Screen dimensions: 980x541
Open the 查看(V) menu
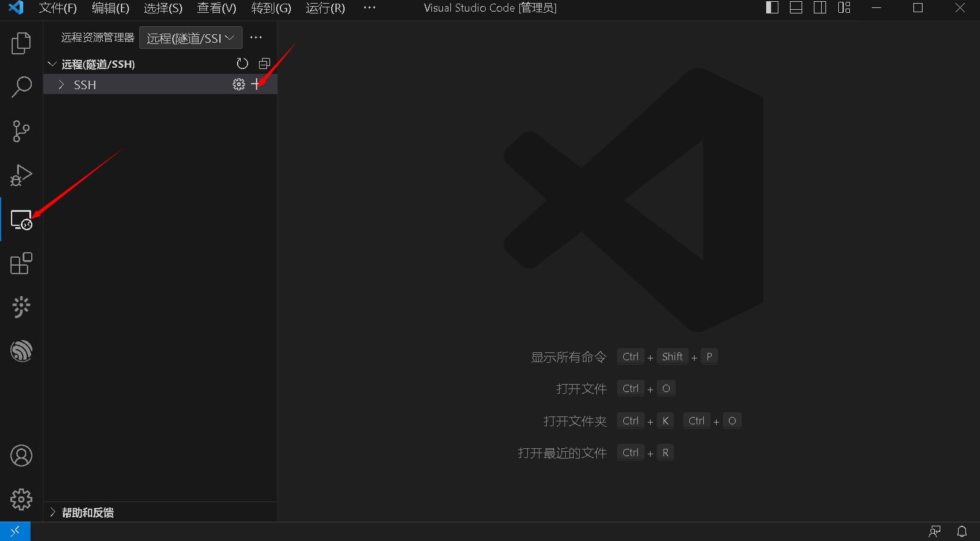click(x=216, y=8)
